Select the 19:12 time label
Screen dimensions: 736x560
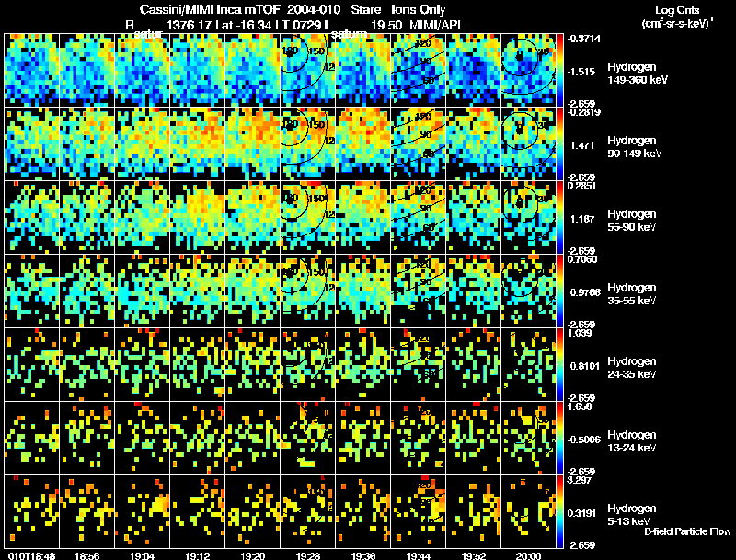coord(198,555)
